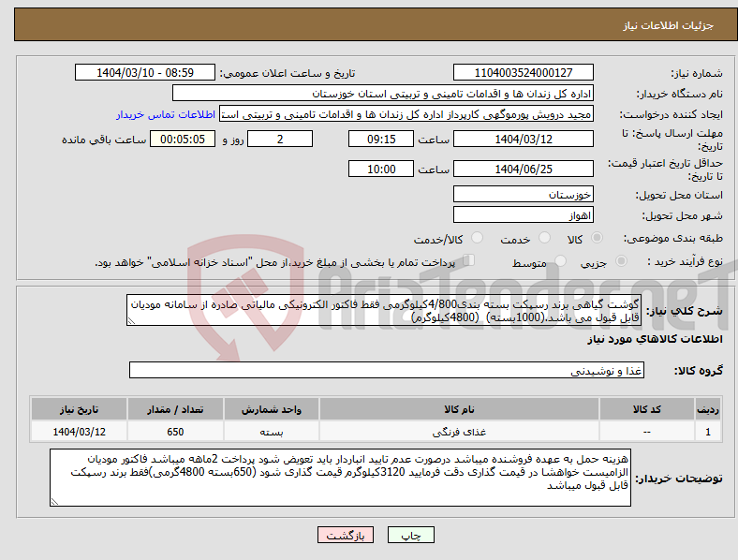Click the شرح کلی نیاز description textarea
Viewport: 738px width, 560px height.
pos(384,310)
